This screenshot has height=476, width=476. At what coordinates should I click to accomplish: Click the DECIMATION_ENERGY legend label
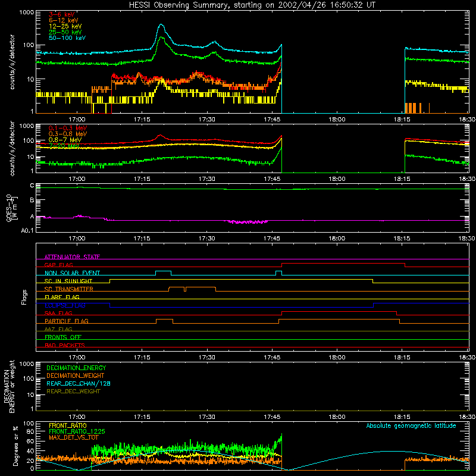(x=76, y=368)
